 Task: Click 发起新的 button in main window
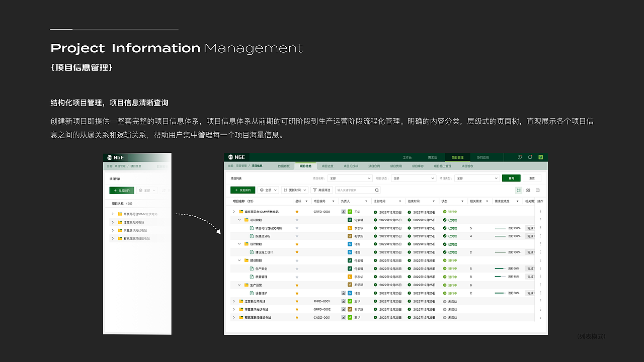coord(243,190)
